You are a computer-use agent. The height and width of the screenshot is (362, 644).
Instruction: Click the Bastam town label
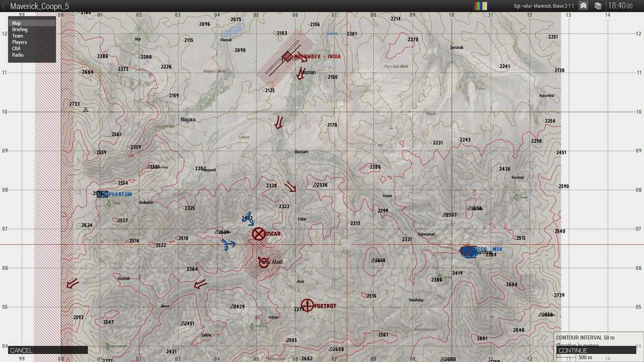click(x=301, y=152)
